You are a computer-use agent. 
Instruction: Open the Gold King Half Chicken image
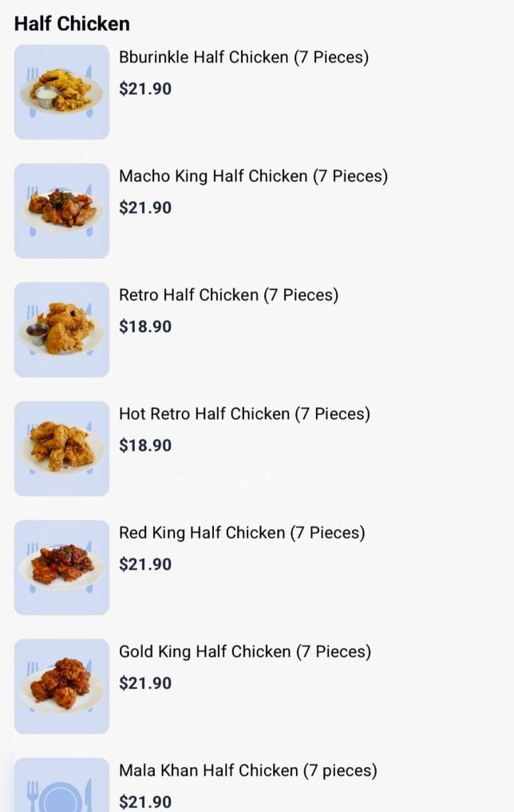tap(61, 686)
